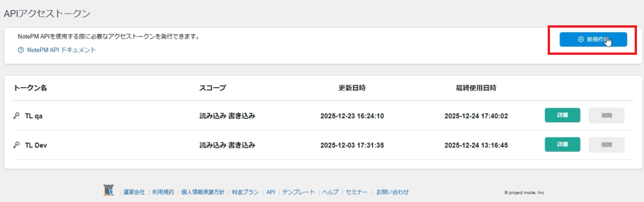Click the help icon beside NotePM API ドキュメント
The height and width of the screenshot is (202, 644).
[x=21, y=50]
